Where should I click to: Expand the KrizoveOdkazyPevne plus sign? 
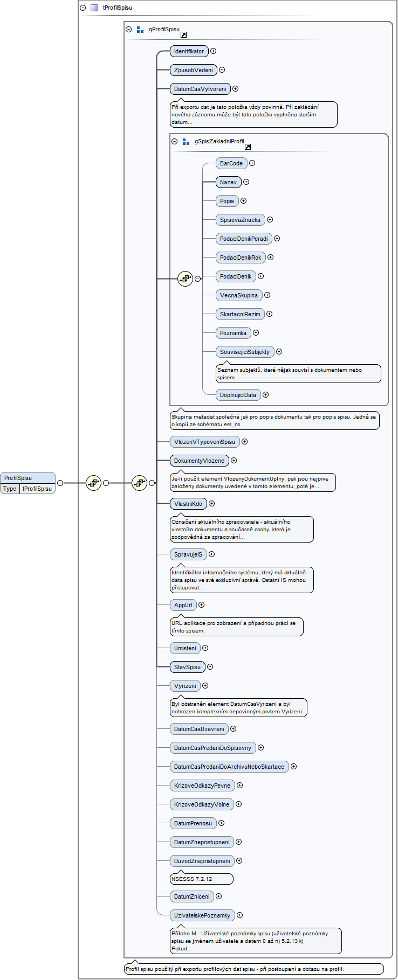tap(240, 786)
